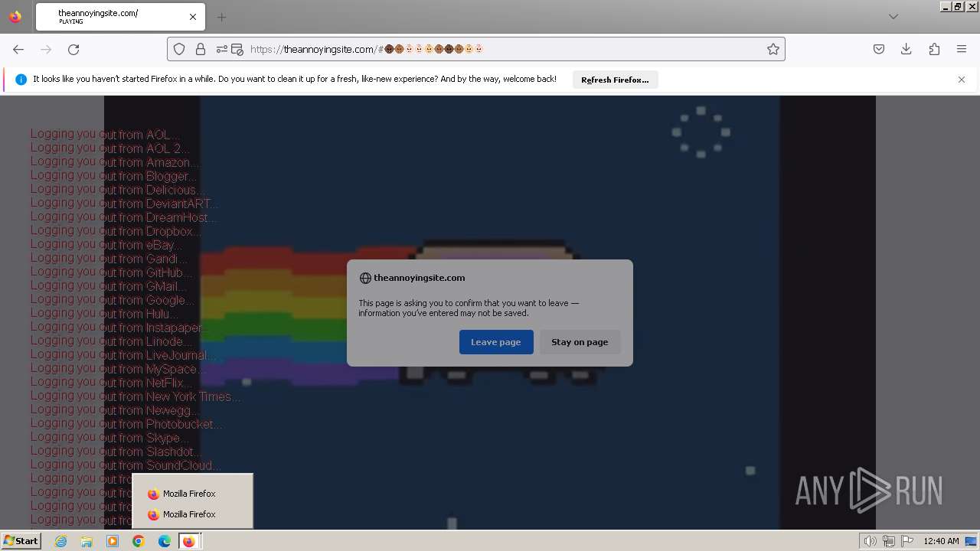Click theannoyingsite.com dialog title
The height and width of the screenshot is (551, 980).
click(x=420, y=278)
